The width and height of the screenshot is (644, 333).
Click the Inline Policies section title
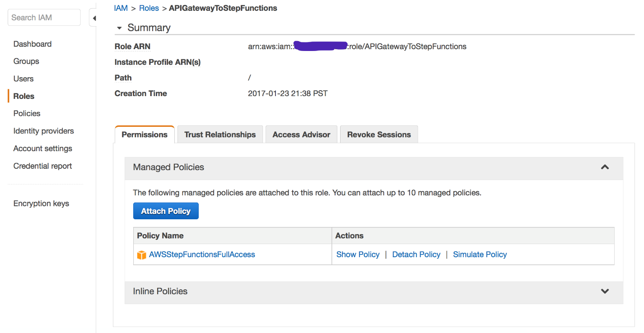pos(160,291)
